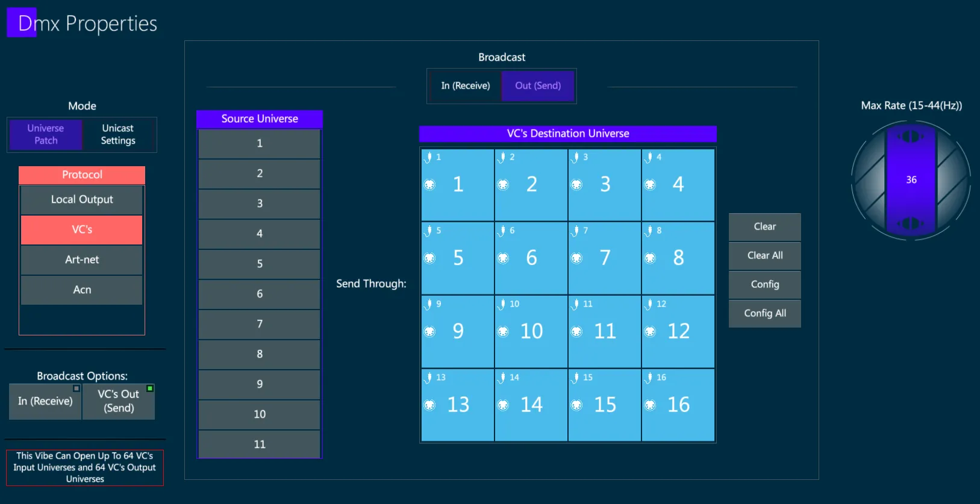Select Acn protocol

coord(82,290)
